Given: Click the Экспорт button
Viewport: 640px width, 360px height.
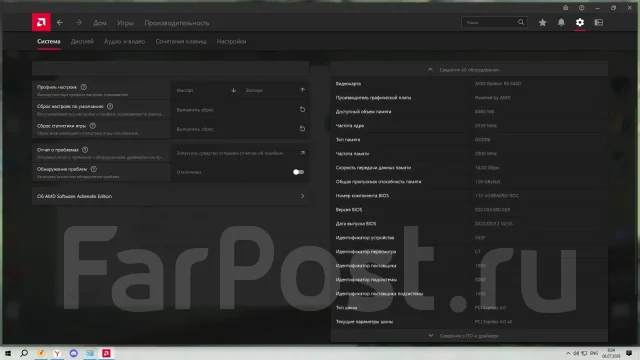Looking at the screenshot, I should [274, 90].
